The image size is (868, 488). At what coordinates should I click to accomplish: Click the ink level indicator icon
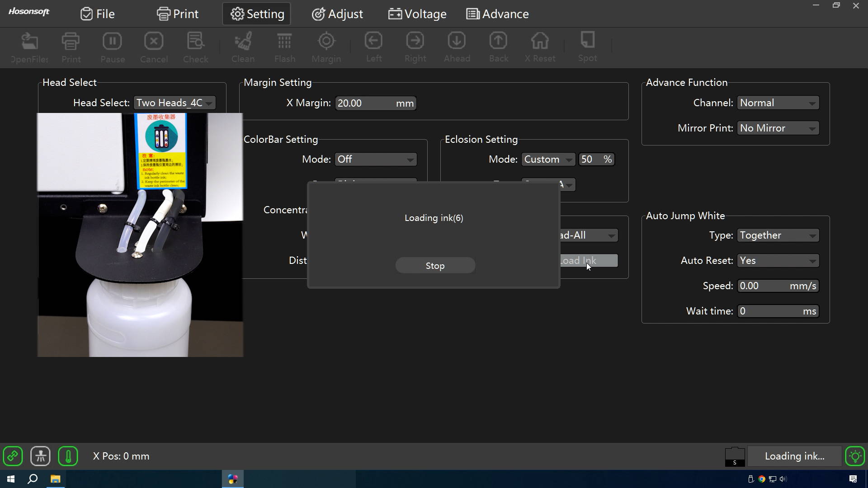tap(735, 457)
